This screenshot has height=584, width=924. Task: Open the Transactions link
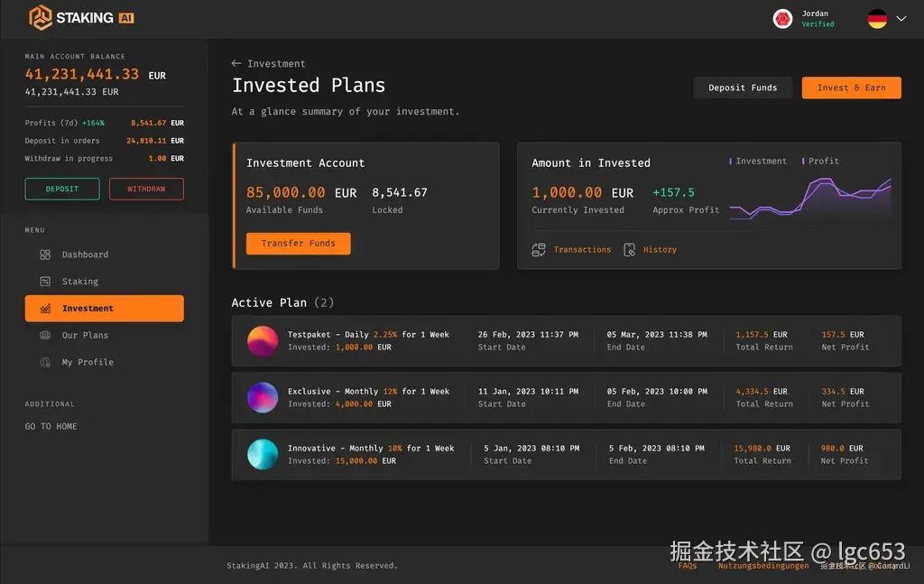pos(582,249)
